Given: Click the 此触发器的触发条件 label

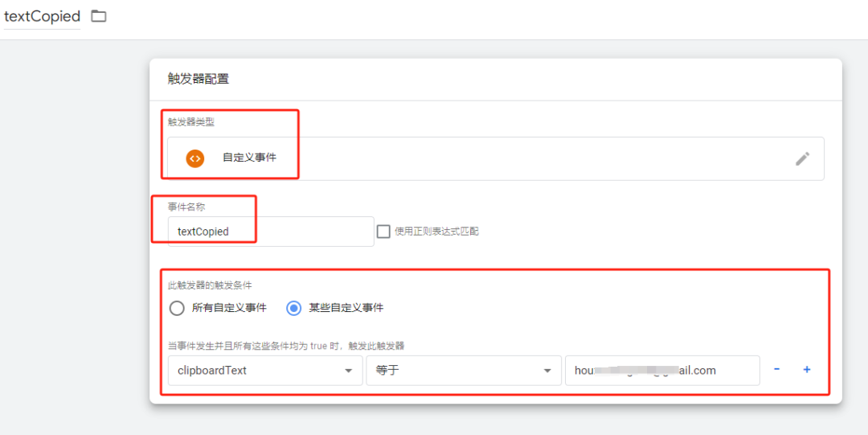Looking at the screenshot, I should [210, 285].
